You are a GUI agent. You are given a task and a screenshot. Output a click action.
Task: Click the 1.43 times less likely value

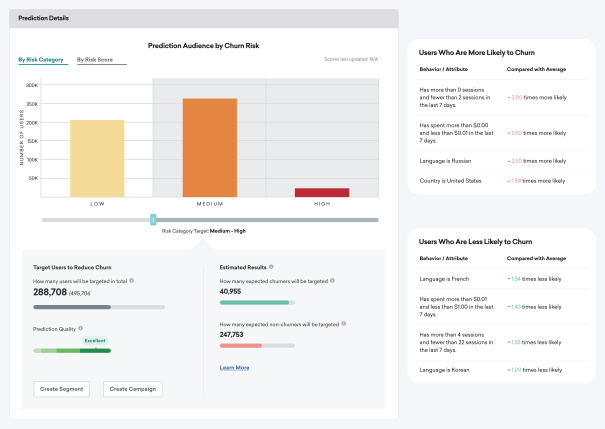tap(534, 307)
